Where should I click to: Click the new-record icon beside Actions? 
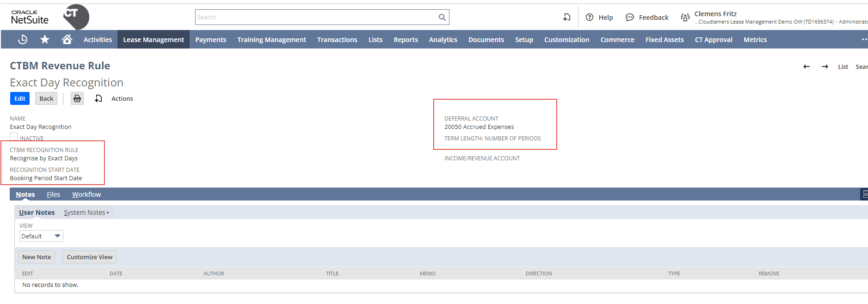tap(98, 98)
